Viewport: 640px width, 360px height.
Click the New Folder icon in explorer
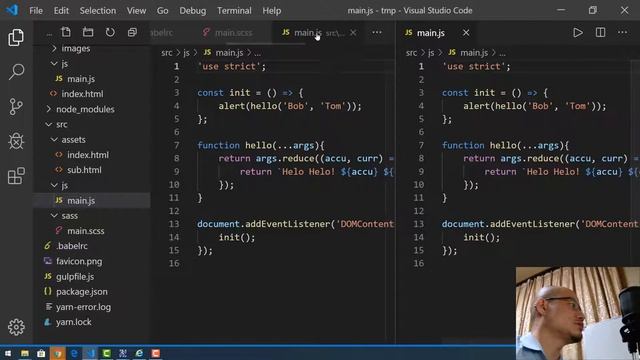(88, 32)
